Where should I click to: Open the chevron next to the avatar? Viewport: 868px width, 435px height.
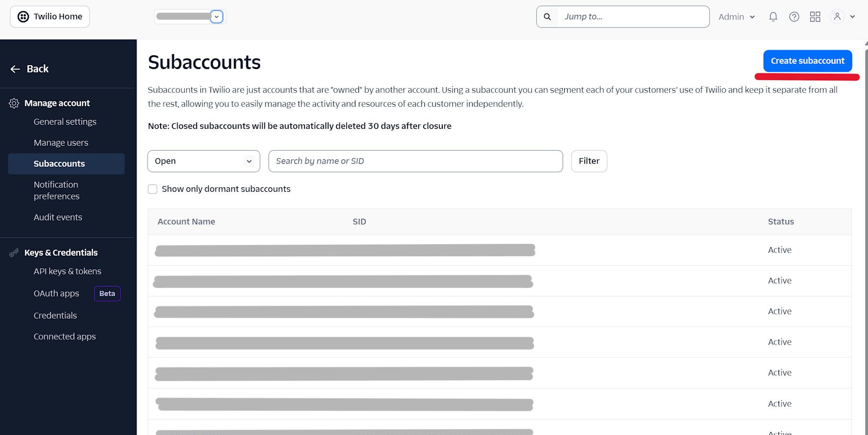[x=852, y=16]
